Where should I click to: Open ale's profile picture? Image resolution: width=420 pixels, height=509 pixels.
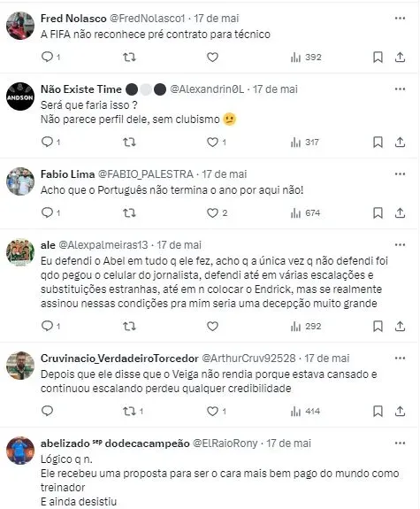click(20, 252)
